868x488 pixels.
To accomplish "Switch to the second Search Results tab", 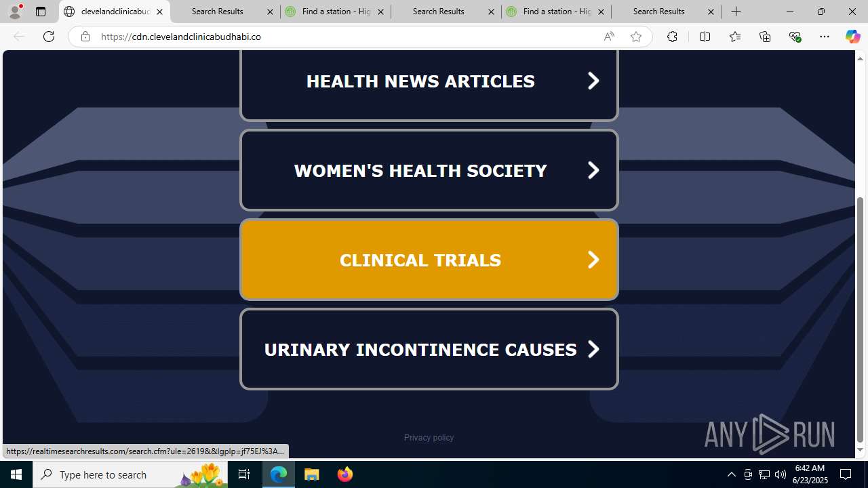I will 446,12.
